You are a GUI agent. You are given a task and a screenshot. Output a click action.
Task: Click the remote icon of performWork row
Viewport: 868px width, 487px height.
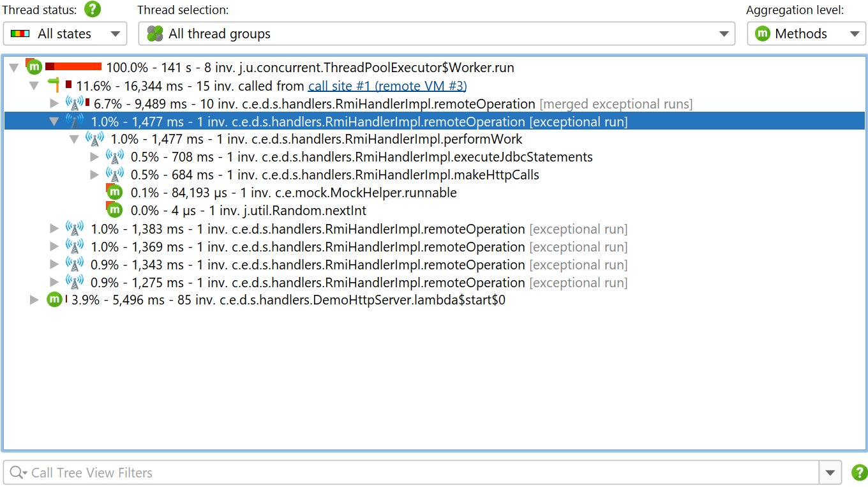[x=94, y=139]
